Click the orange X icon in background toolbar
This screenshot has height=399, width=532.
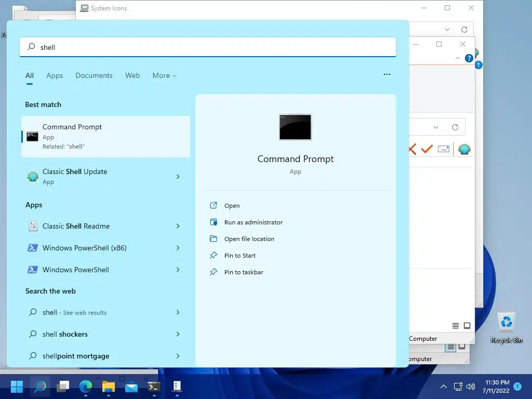412,149
